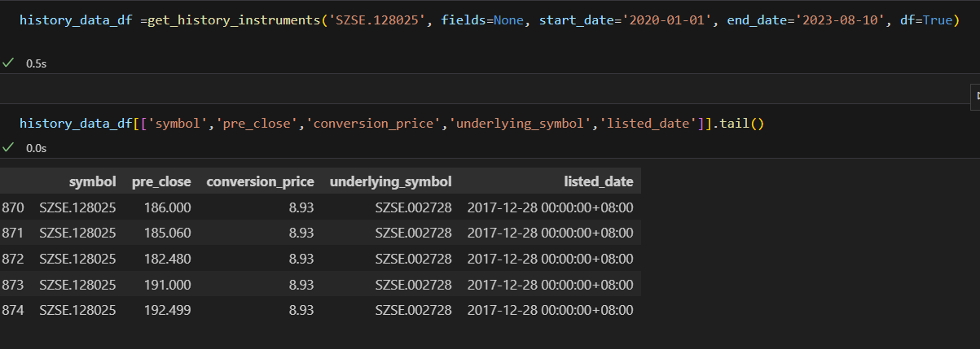Click 'underlying_symbol' string in the second code cell

pyautogui.click(x=522, y=124)
